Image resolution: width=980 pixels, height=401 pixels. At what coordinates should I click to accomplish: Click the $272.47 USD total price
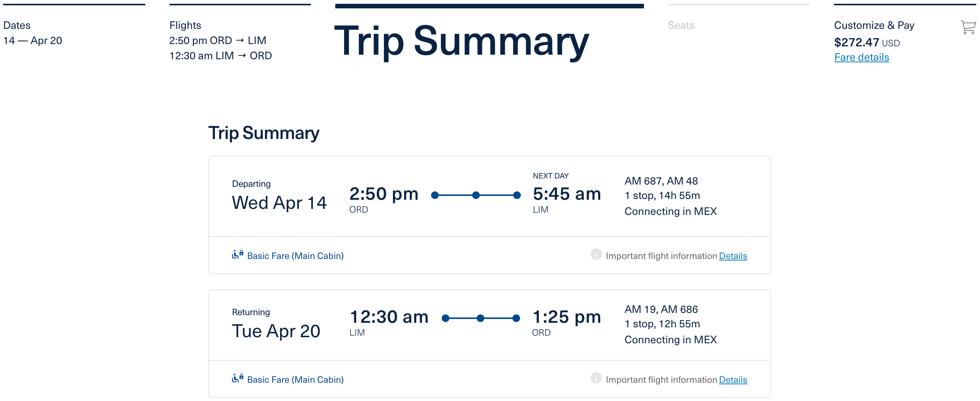pos(867,42)
